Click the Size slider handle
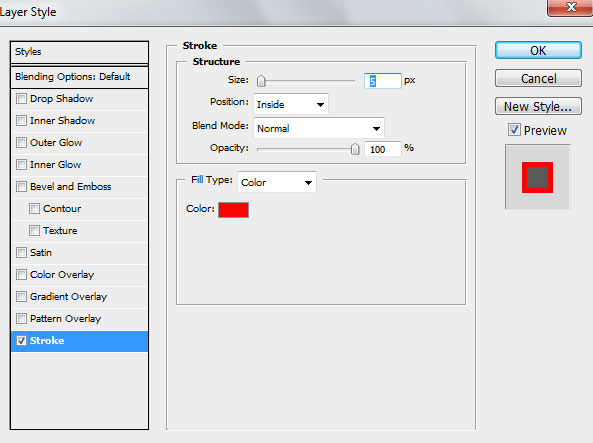Viewport: 593px width, 443px height. (261, 81)
